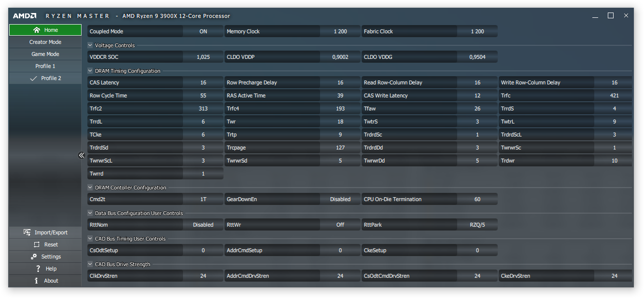Switch to Game Mode
Screen dimensions: 644x298
(x=45, y=54)
